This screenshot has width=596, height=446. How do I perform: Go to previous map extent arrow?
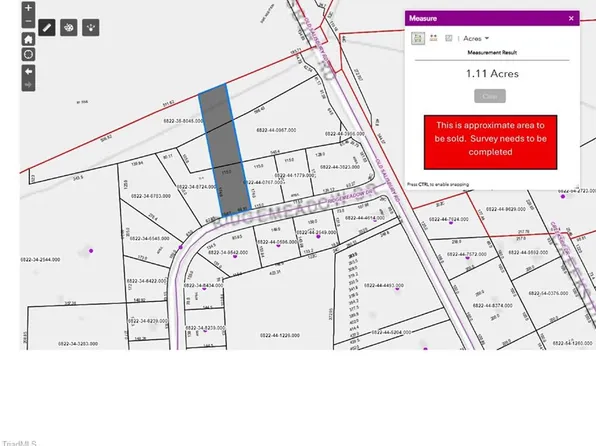pos(28,71)
